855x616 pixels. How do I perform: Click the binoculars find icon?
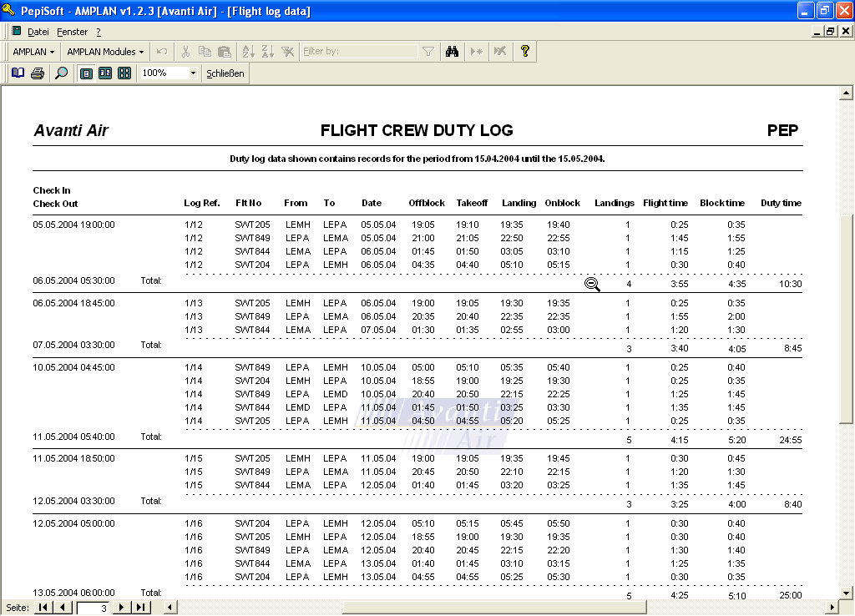453,52
